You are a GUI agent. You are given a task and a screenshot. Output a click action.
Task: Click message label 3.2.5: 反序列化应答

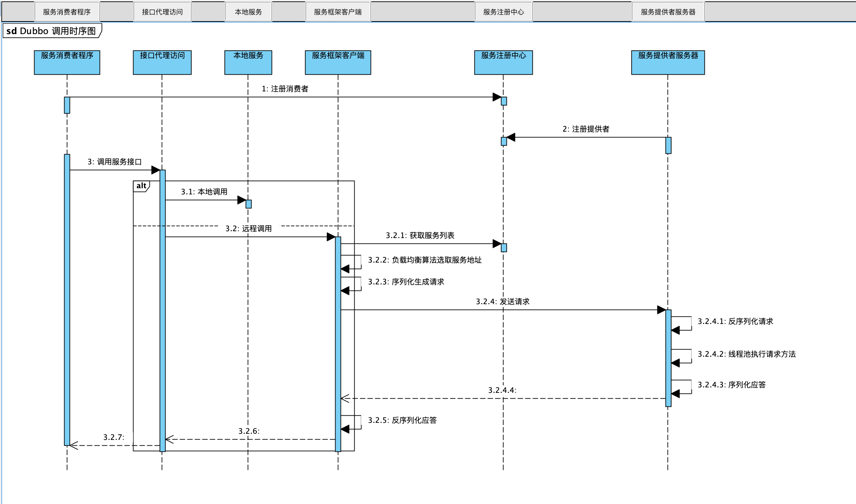tap(402, 420)
